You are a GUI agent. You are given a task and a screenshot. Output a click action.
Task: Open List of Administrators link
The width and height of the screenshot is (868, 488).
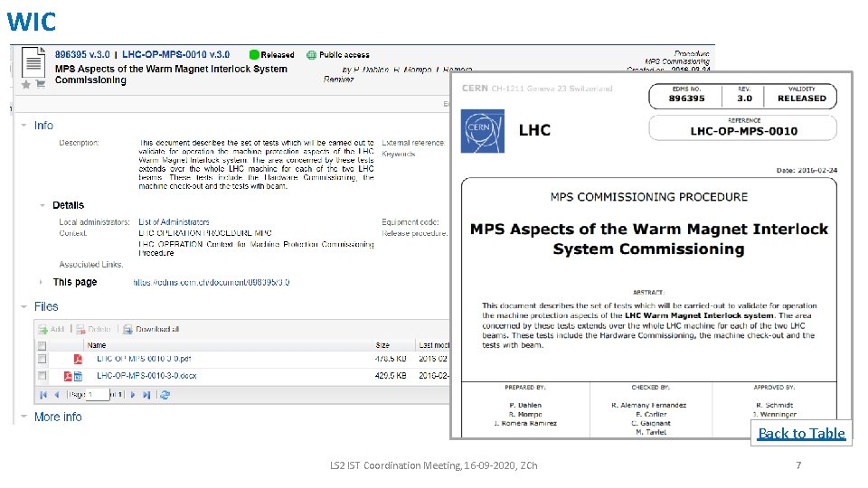(174, 222)
